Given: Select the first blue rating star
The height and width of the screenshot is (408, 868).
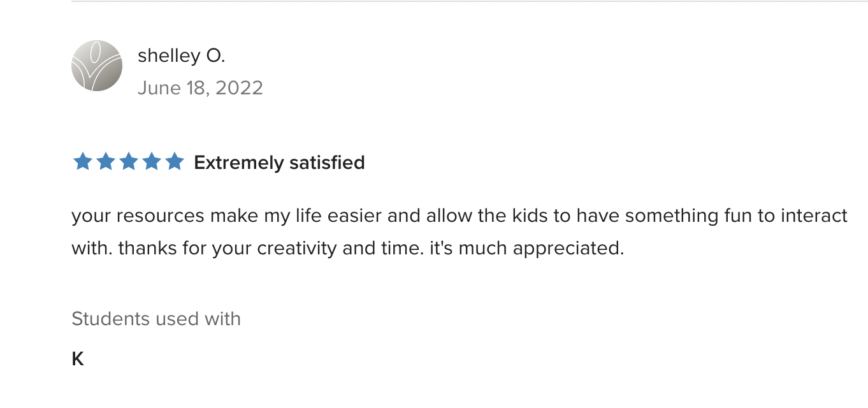Looking at the screenshot, I should coord(83,162).
